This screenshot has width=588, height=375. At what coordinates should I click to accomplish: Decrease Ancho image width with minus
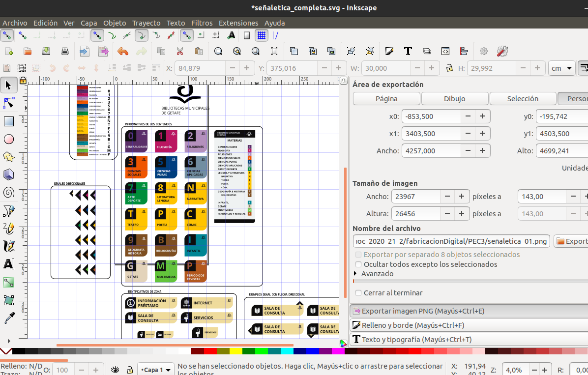447,197
